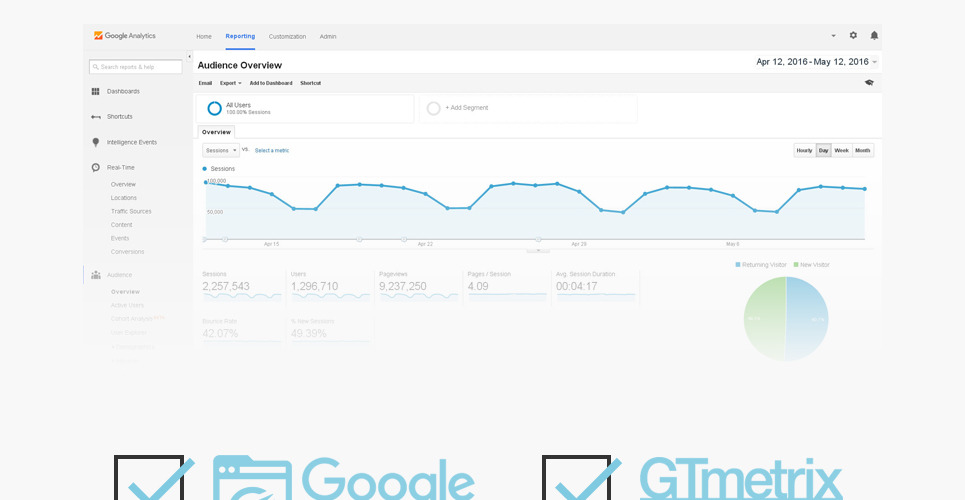Click the Search reports & help field

136,67
